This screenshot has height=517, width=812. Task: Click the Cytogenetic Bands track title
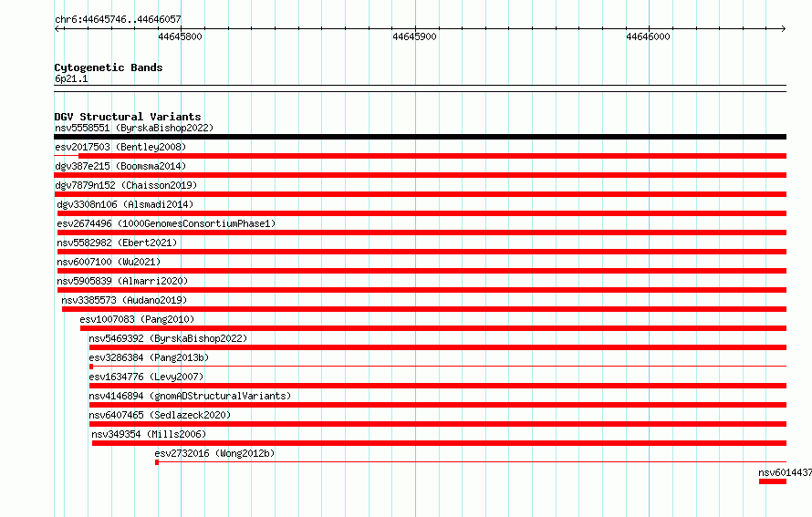click(109, 67)
